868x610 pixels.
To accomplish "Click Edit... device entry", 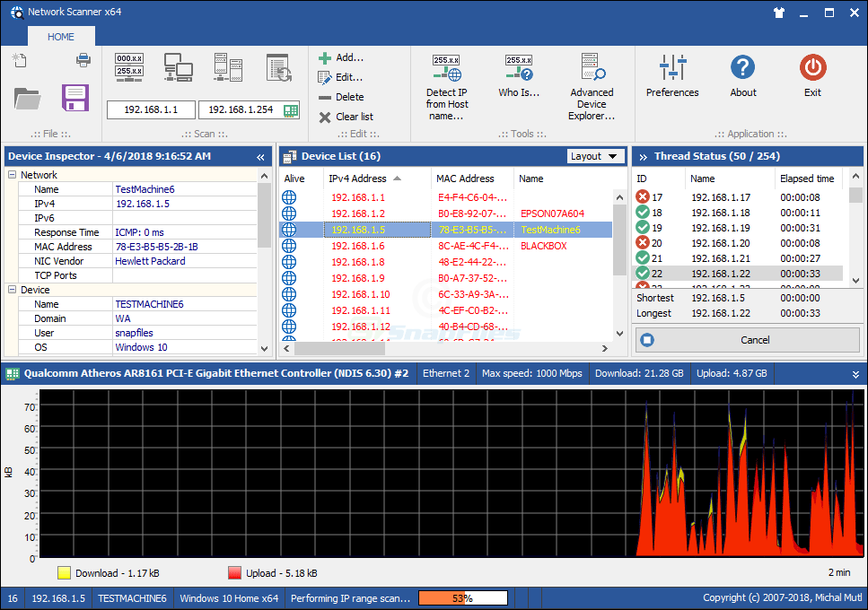I will tap(340, 77).
